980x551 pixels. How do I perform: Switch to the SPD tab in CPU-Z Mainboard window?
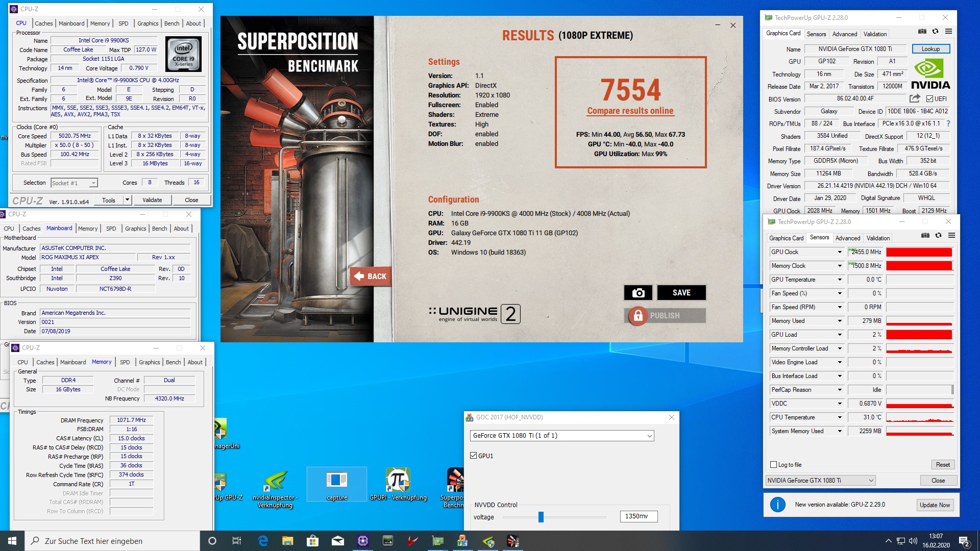point(111,229)
